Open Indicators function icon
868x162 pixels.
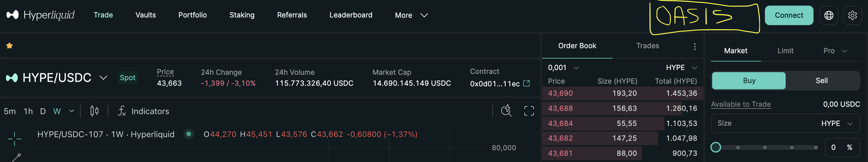pos(122,111)
